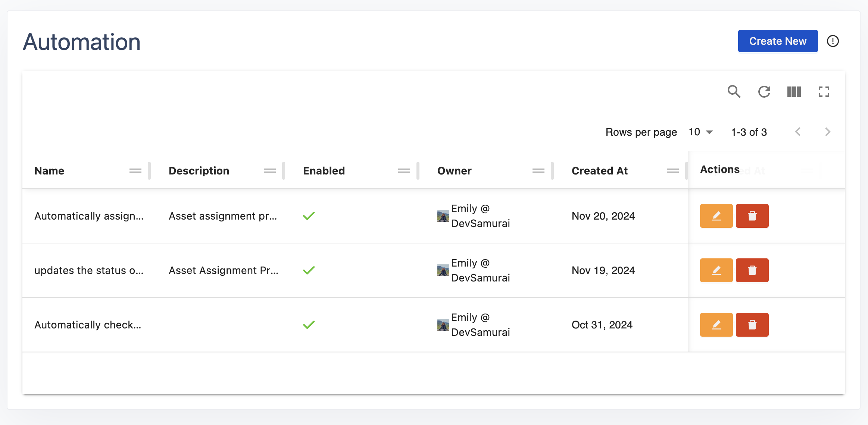Delete the Nov 20, 2024 automation
Image resolution: width=868 pixels, height=425 pixels.
(752, 216)
